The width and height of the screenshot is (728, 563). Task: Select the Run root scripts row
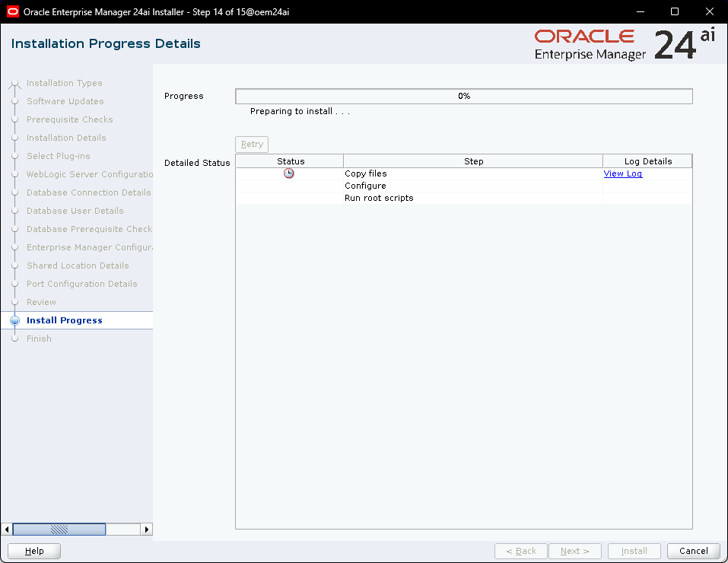(x=379, y=198)
